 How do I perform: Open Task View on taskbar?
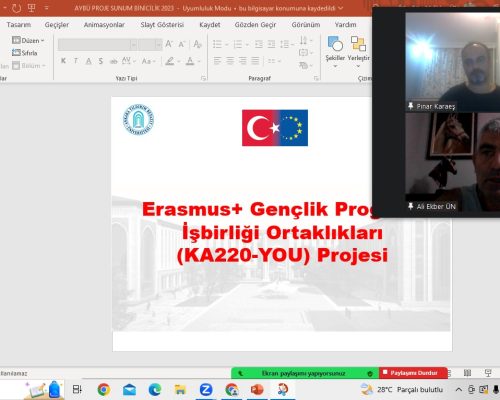click(77, 389)
